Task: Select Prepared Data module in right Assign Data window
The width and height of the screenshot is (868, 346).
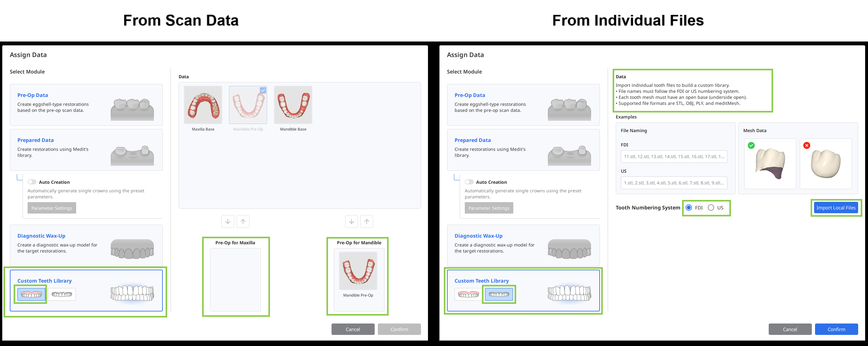Action: click(x=523, y=150)
